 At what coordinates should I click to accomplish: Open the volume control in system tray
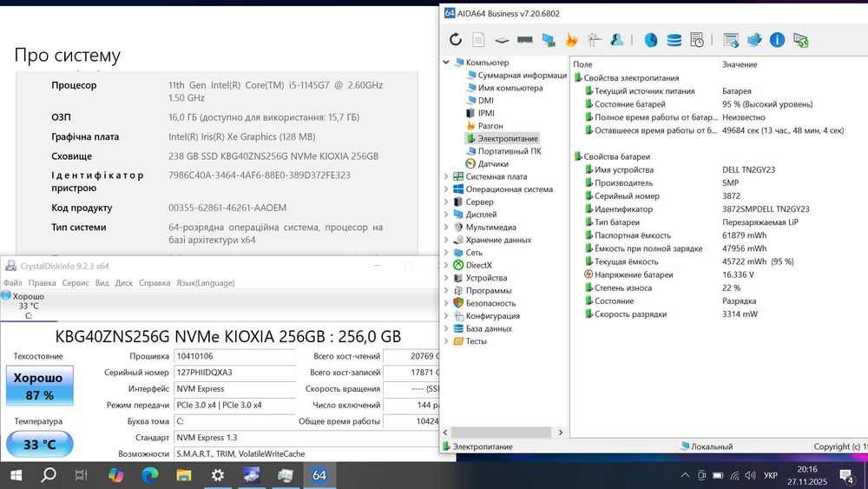[x=751, y=476]
